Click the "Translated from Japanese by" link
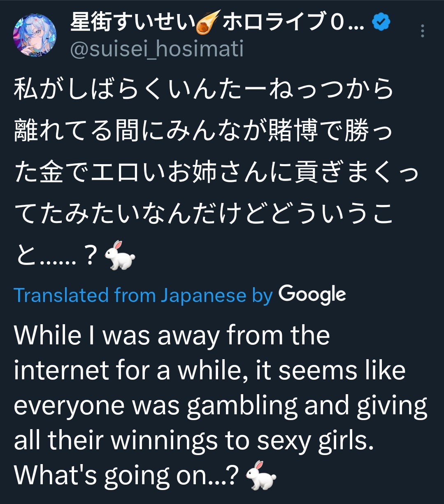444x504 pixels. (x=143, y=295)
